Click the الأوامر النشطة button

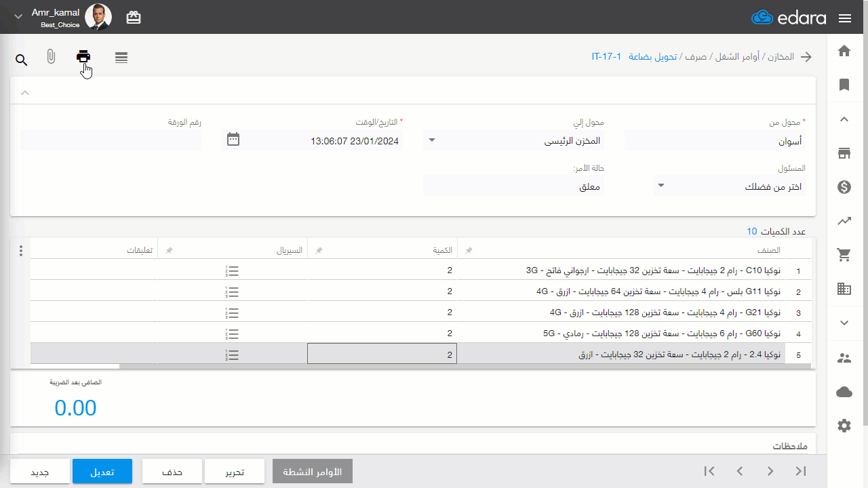[x=313, y=472]
